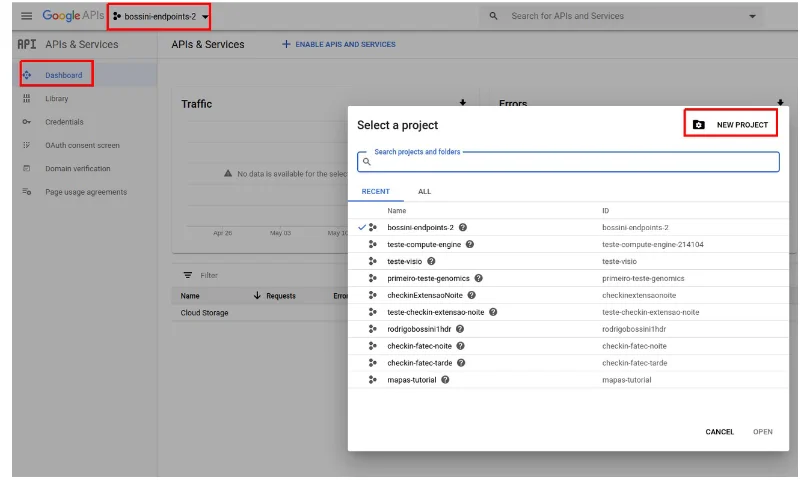This screenshot has width=811, height=495.
Task: Click help icon next to teste-compute-engine
Action: pos(470,244)
